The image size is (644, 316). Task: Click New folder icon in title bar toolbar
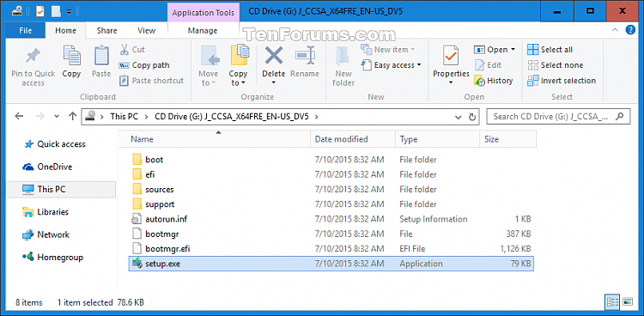point(56,11)
